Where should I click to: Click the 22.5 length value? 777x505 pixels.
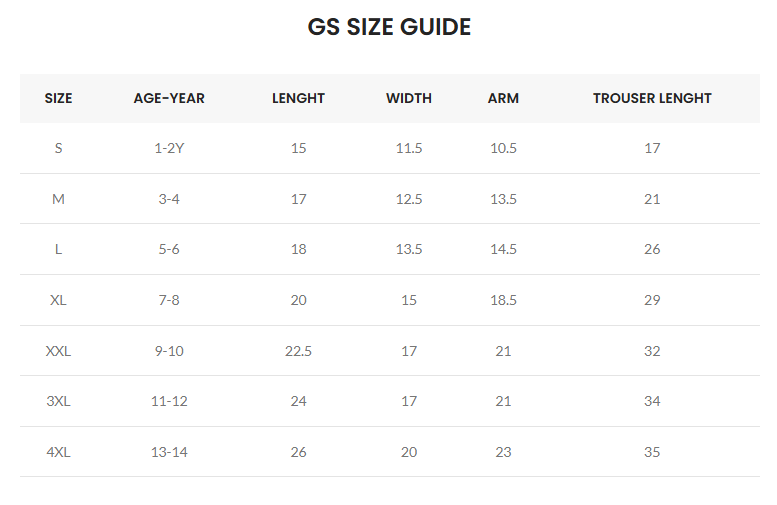click(x=298, y=351)
